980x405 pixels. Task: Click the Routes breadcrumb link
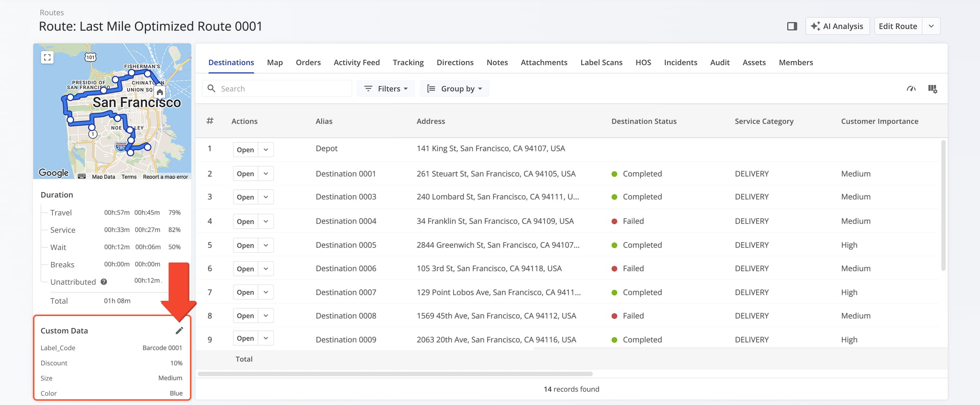click(x=52, y=12)
